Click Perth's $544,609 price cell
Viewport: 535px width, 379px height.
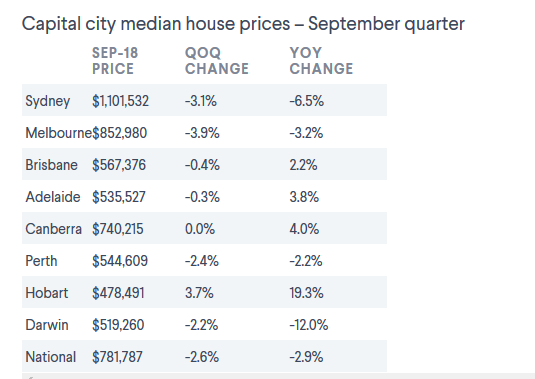(x=120, y=261)
